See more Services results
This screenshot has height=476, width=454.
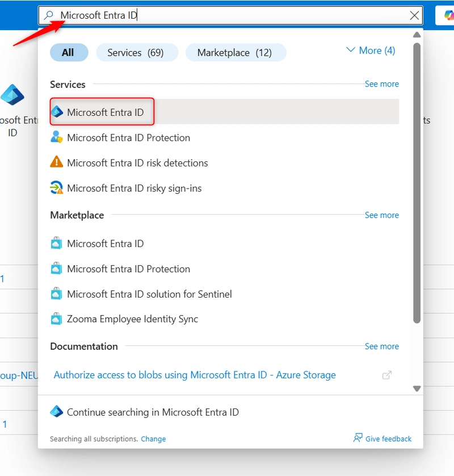click(381, 84)
